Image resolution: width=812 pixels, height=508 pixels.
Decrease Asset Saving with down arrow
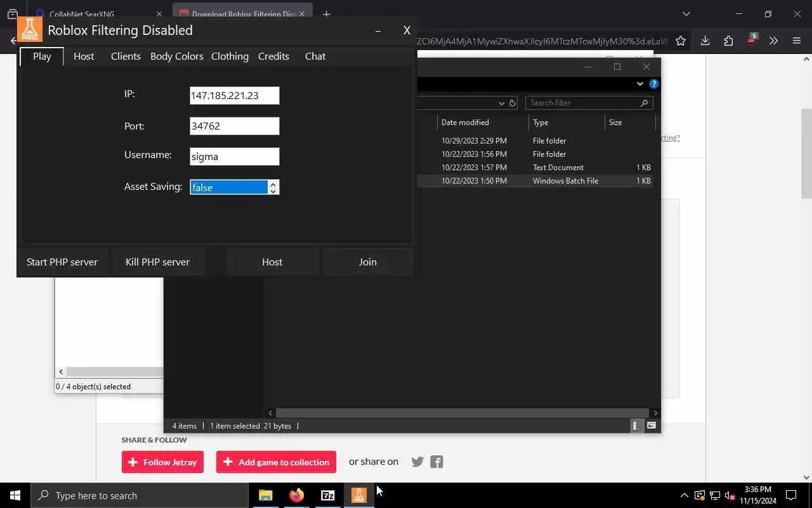273,191
